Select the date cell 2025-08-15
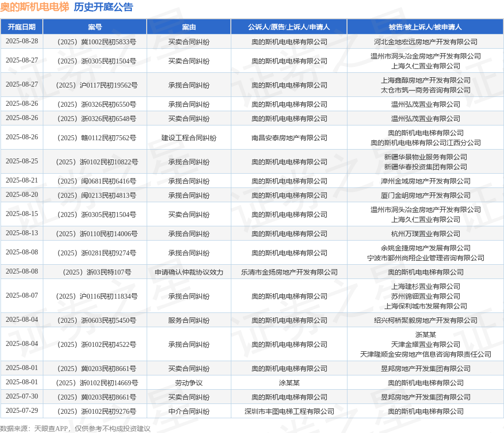Viewport: 504px width, 433px height. 22,214
